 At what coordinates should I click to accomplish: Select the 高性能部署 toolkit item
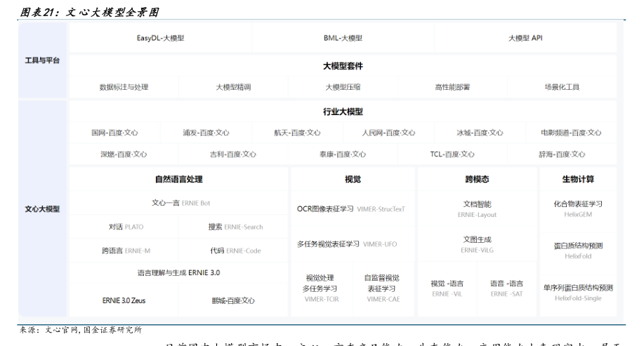452,88
